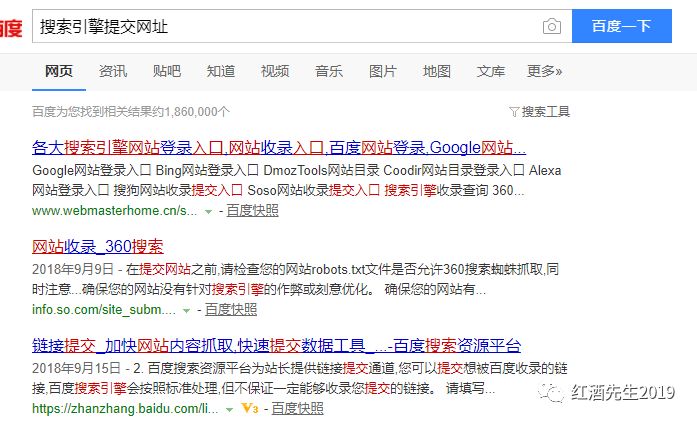Expand the 更多» menu
697x423 pixels.
pyautogui.click(x=545, y=71)
